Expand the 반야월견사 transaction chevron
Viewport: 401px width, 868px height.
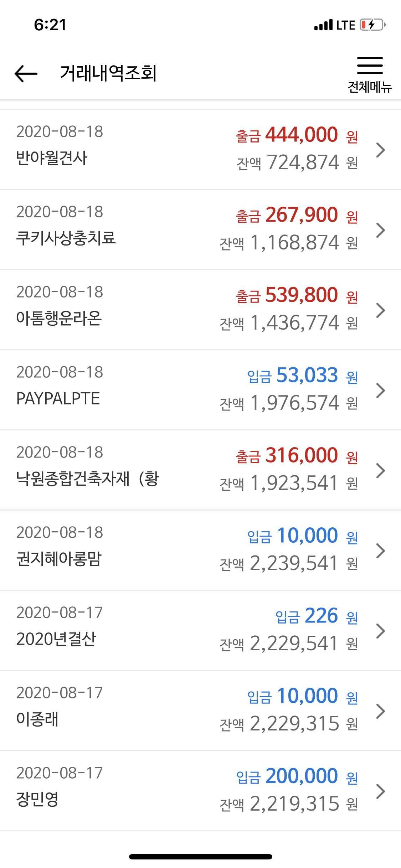pos(381,150)
